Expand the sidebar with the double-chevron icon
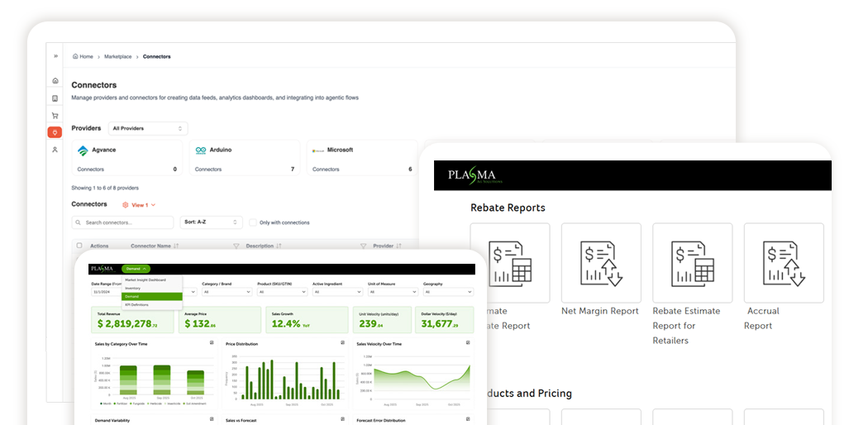This screenshot has height=425, width=868. coord(55,56)
